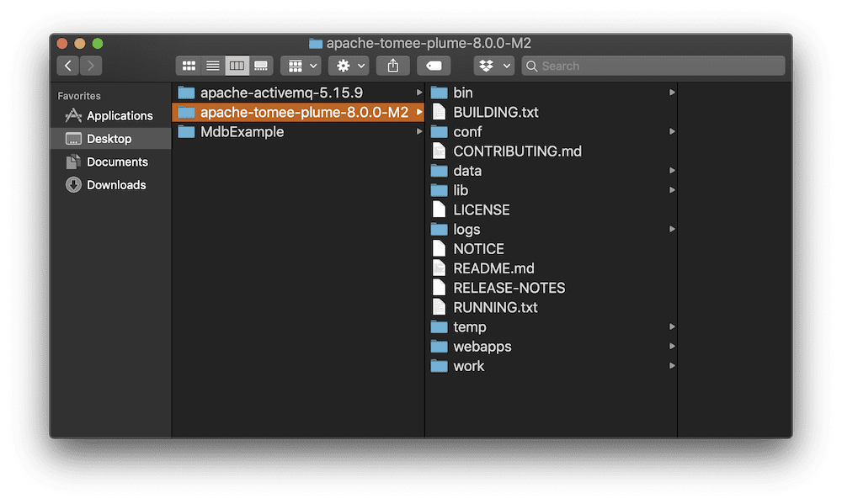The width and height of the screenshot is (842, 504).
Task: Go back with the left chevron button
Action: (x=67, y=66)
